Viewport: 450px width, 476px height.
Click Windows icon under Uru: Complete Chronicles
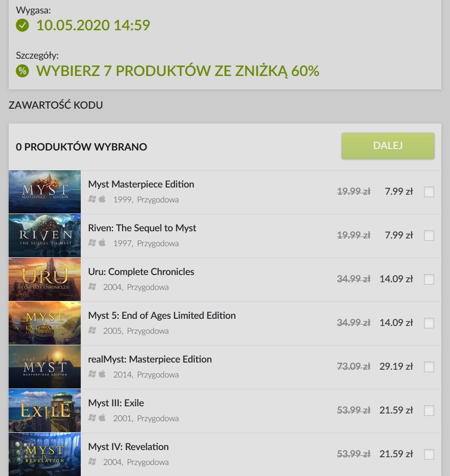pyautogui.click(x=92, y=286)
